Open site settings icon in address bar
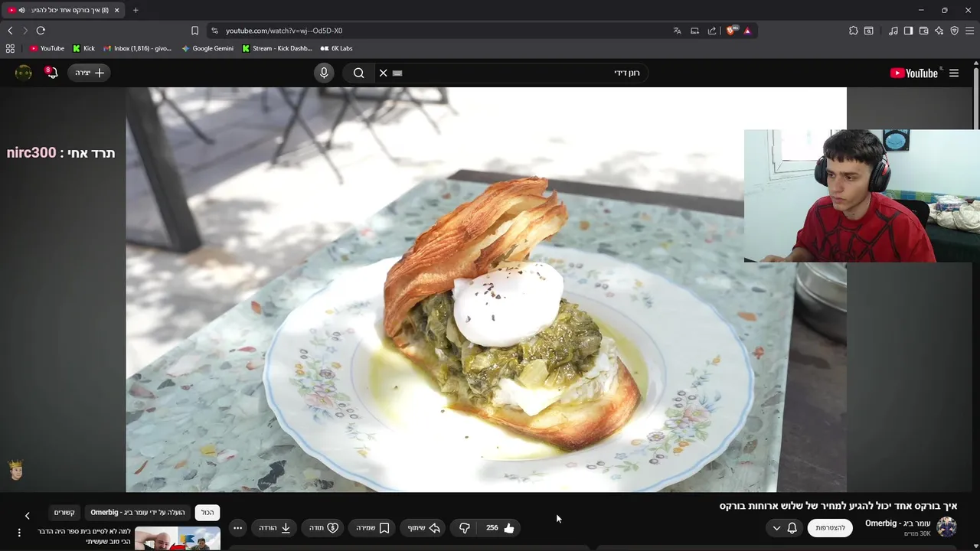The image size is (980, 551). coord(214,31)
